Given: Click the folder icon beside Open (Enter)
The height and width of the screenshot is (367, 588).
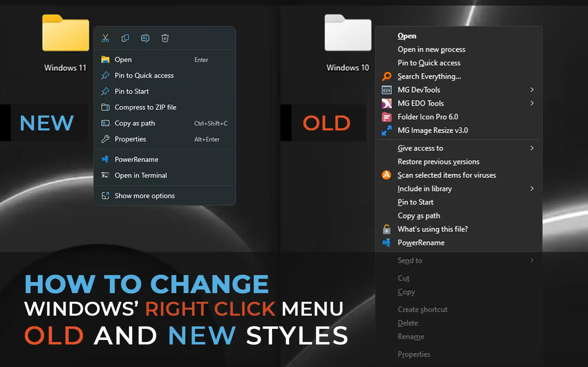Looking at the screenshot, I should (x=105, y=60).
